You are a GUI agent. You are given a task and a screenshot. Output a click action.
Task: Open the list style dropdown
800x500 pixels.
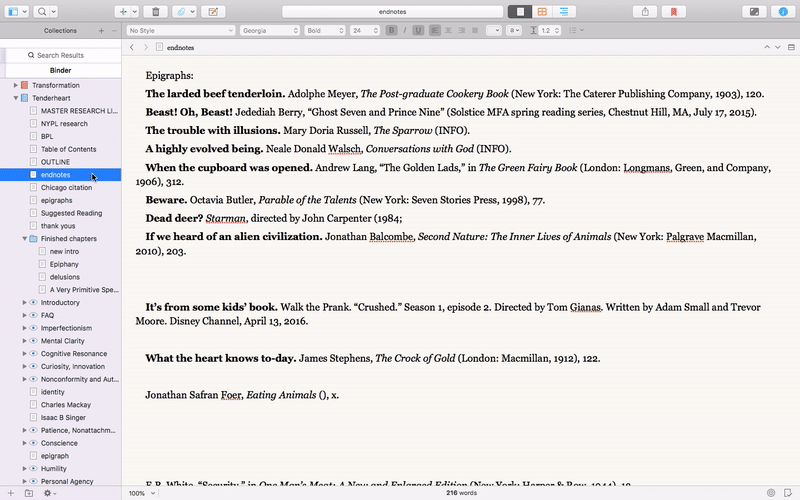576,31
